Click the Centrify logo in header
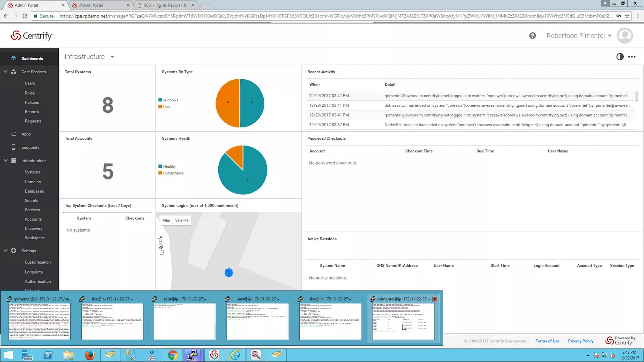The image size is (644, 362). click(32, 36)
